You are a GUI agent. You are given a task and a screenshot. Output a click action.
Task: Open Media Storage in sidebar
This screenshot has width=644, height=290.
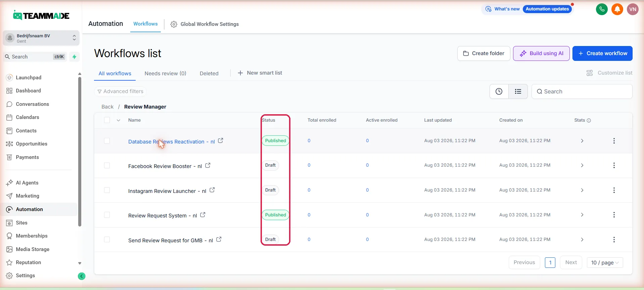tap(33, 249)
